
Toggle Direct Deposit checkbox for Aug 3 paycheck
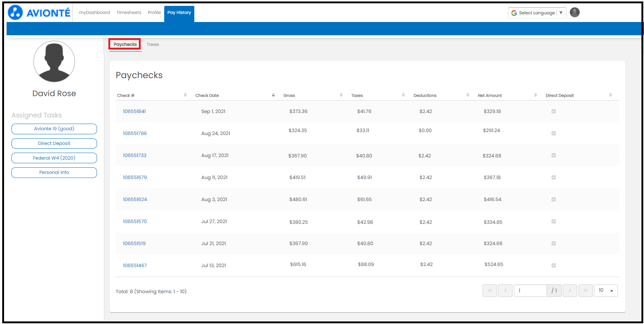(554, 200)
